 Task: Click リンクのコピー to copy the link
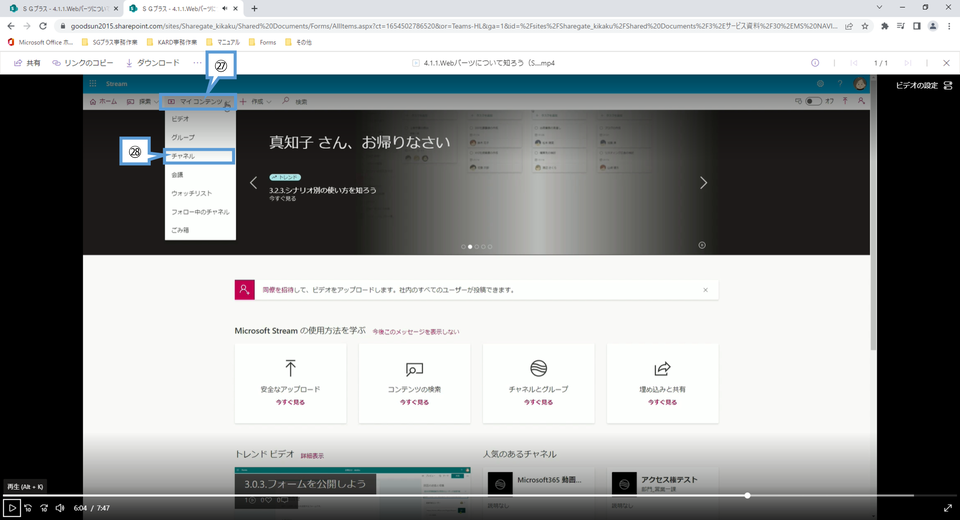[x=83, y=63]
